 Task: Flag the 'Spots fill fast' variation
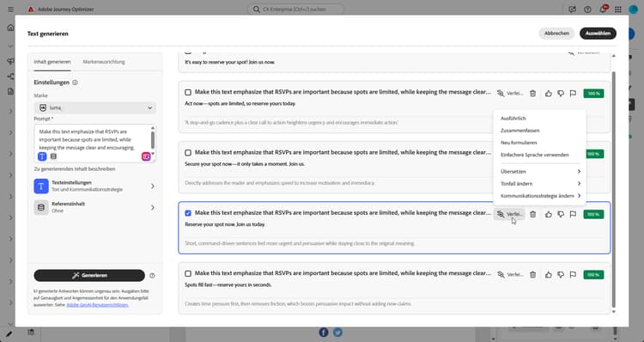[573, 275]
